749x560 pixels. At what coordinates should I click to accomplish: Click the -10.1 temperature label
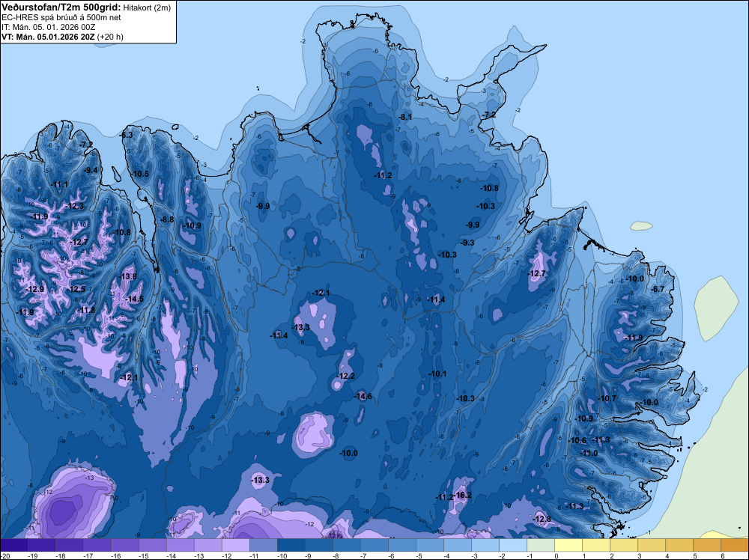(x=438, y=374)
